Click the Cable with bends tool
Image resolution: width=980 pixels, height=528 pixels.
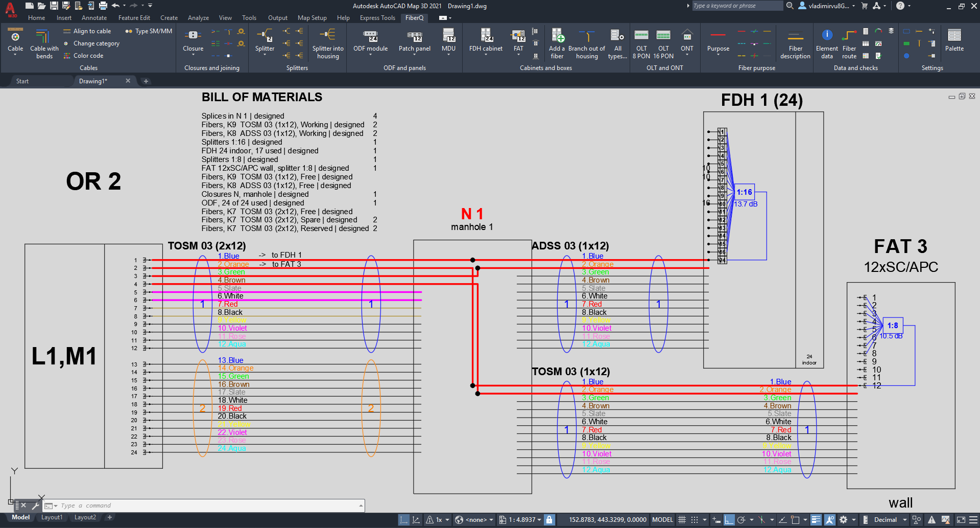[44, 43]
